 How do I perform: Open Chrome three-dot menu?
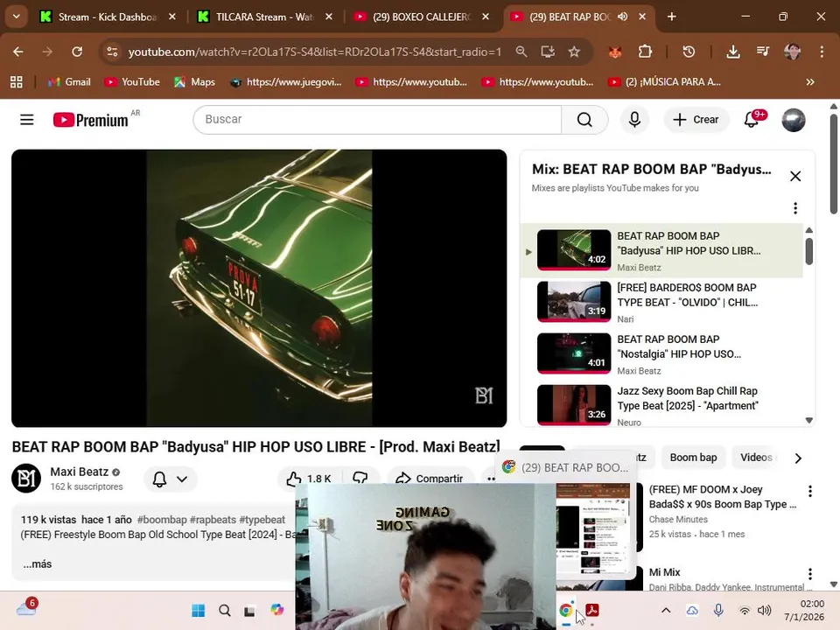tap(822, 52)
